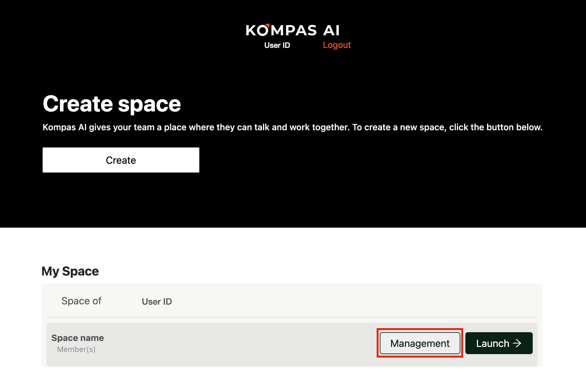The height and width of the screenshot is (392, 586).
Task: Click User ID beside "Space of"
Action: point(157,302)
